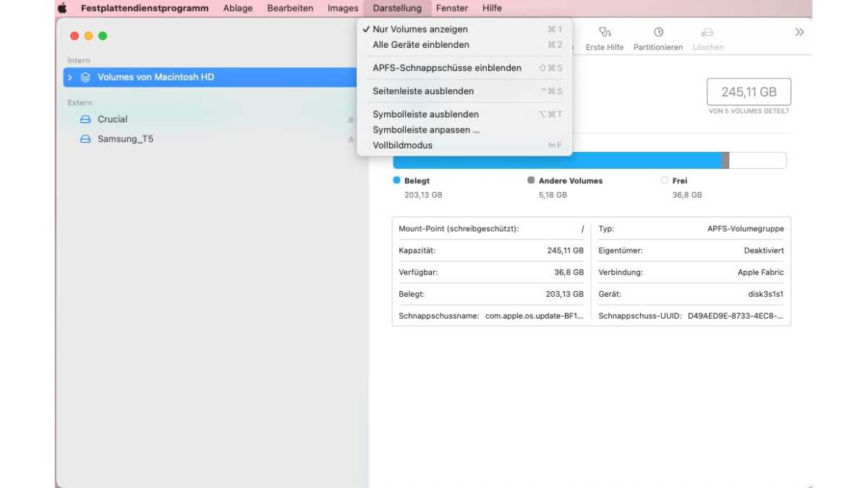Image resolution: width=868 pixels, height=488 pixels.
Task: Click the white Frei legend swatch
Action: pos(665,180)
